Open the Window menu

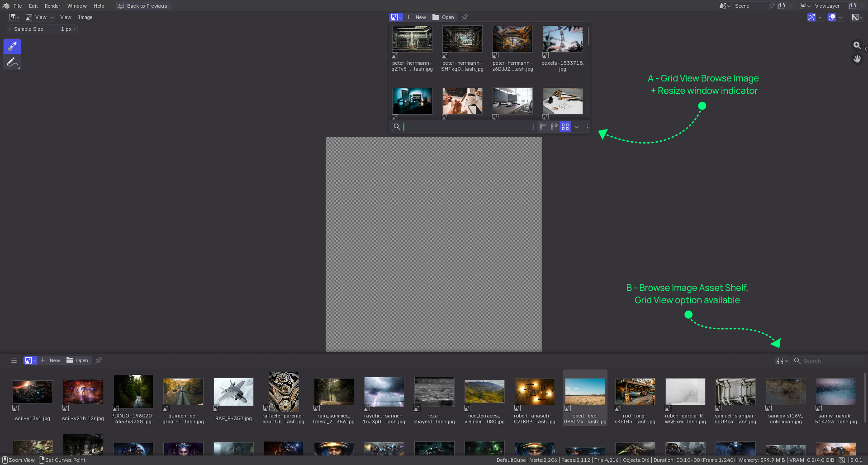click(x=77, y=6)
